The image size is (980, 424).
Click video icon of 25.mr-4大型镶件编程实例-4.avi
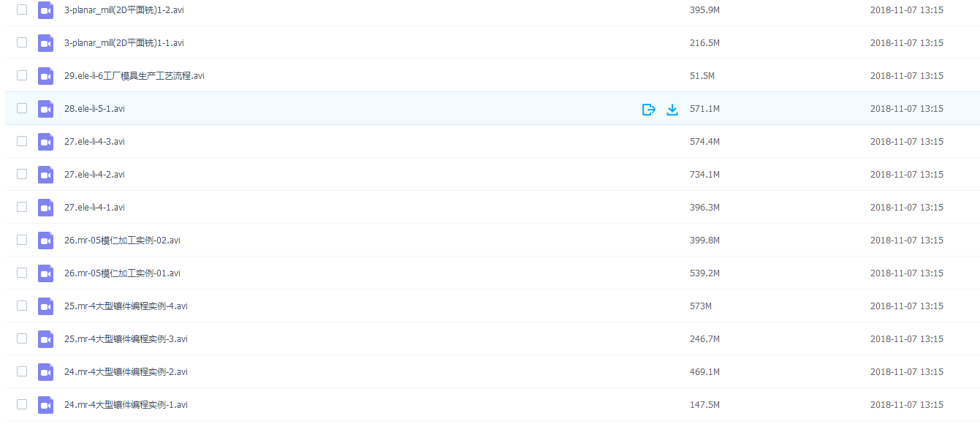(x=46, y=306)
